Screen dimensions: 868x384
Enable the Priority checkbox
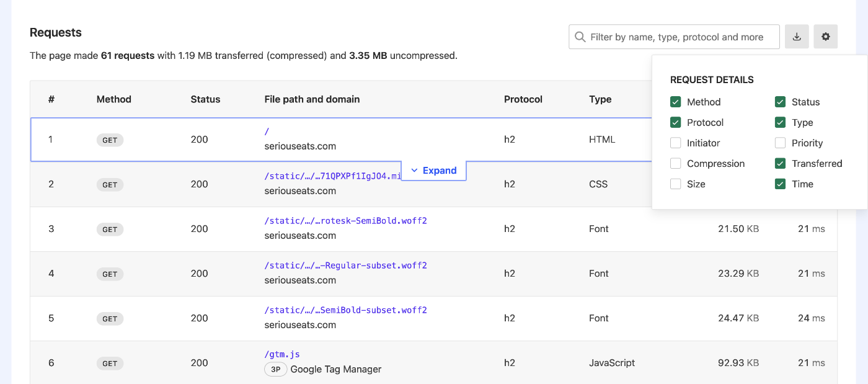click(781, 143)
